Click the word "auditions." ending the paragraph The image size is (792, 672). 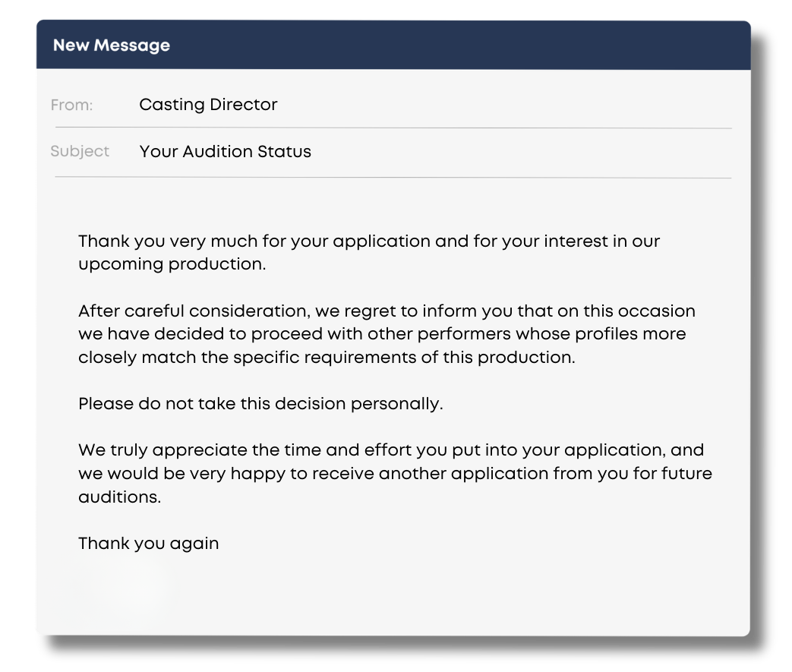pyautogui.click(x=119, y=497)
